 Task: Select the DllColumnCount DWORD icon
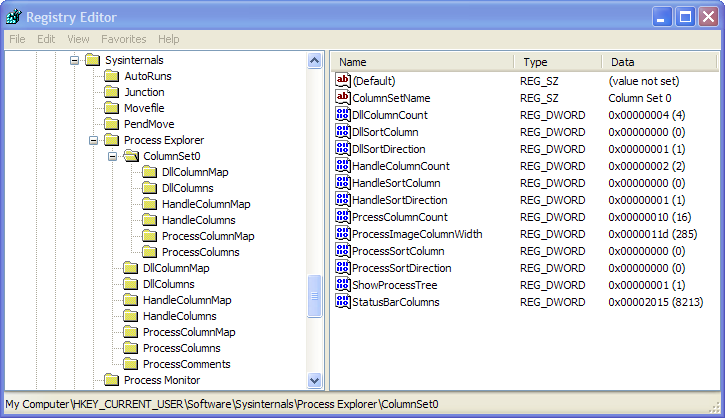click(x=343, y=115)
